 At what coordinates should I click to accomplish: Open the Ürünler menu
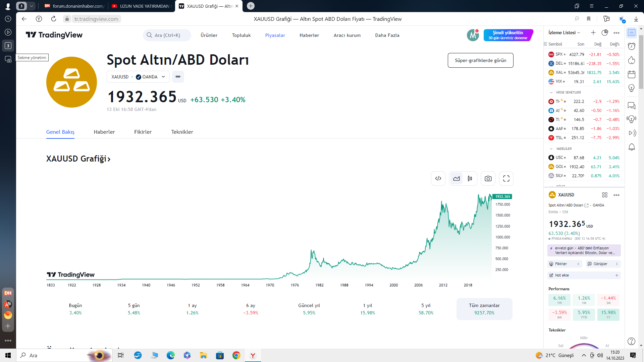point(209,35)
